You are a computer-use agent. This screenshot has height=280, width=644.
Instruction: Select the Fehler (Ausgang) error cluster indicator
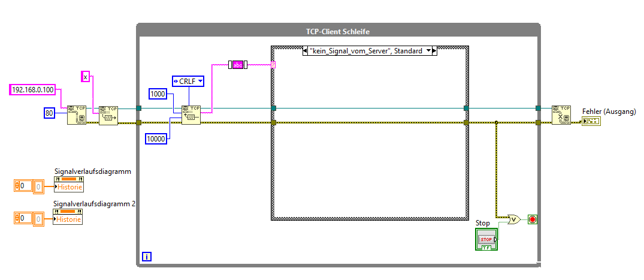[x=591, y=121]
